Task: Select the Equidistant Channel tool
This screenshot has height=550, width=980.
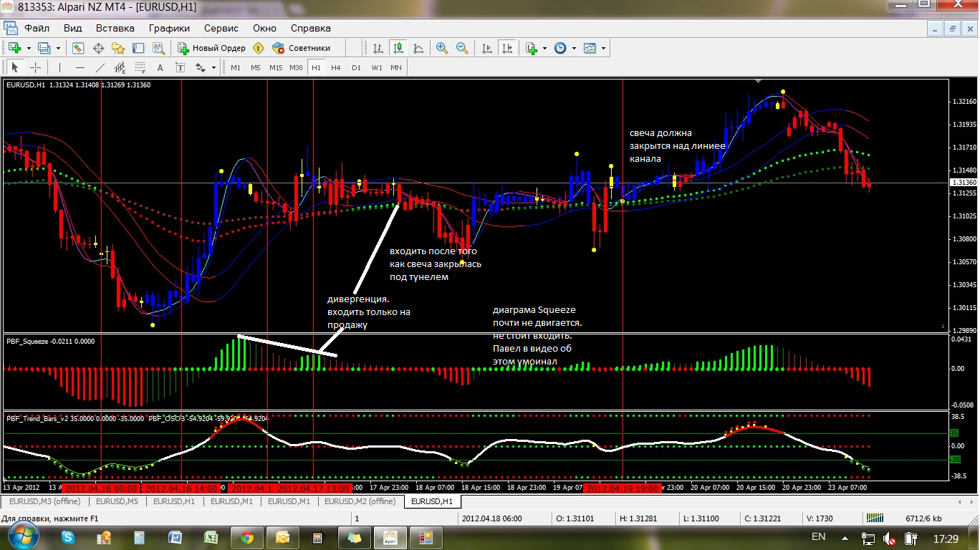Action: tap(120, 67)
